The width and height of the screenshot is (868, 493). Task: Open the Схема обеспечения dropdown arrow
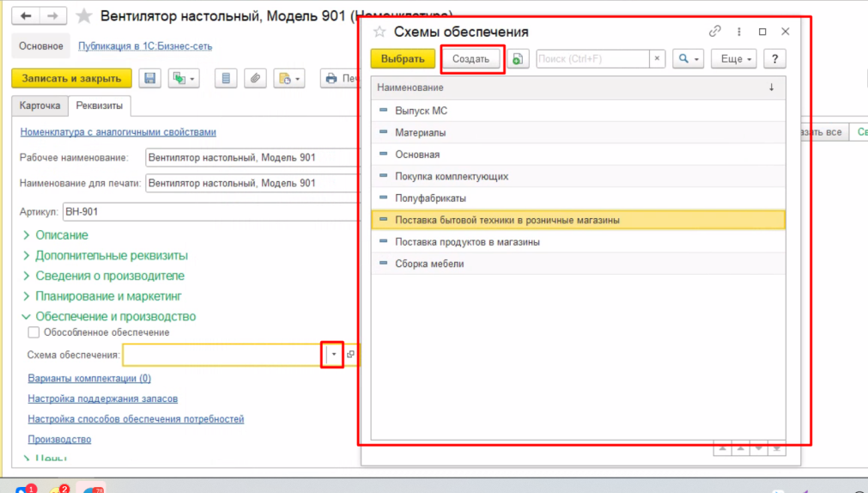click(x=333, y=355)
